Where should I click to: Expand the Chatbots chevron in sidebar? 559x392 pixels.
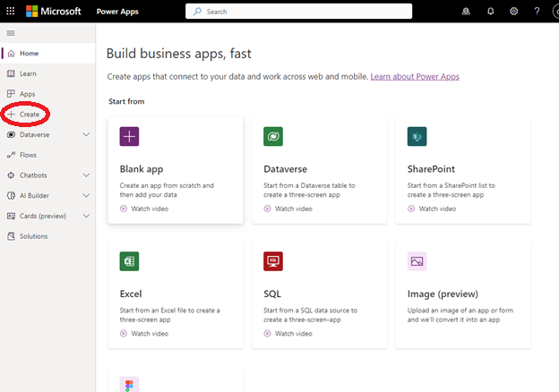click(x=86, y=175)
